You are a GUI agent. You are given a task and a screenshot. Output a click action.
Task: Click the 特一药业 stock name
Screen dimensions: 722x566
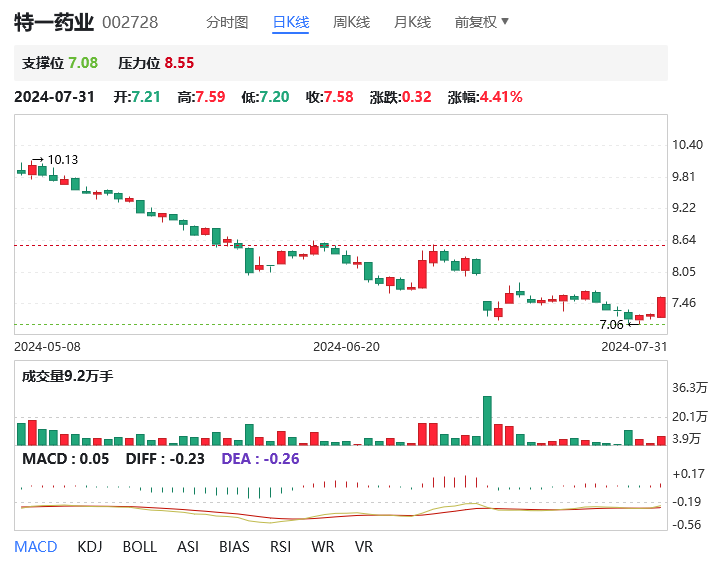(53, 22)
